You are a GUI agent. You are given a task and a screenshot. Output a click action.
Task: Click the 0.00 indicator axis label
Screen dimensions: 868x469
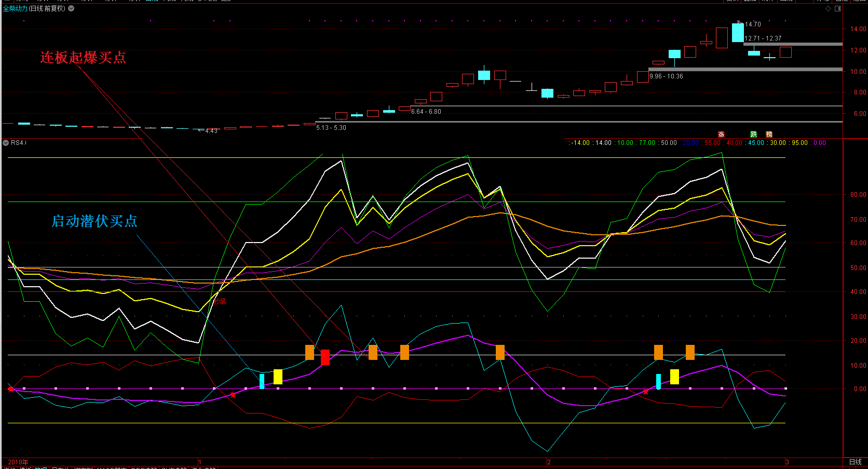(x=860, y=388)
